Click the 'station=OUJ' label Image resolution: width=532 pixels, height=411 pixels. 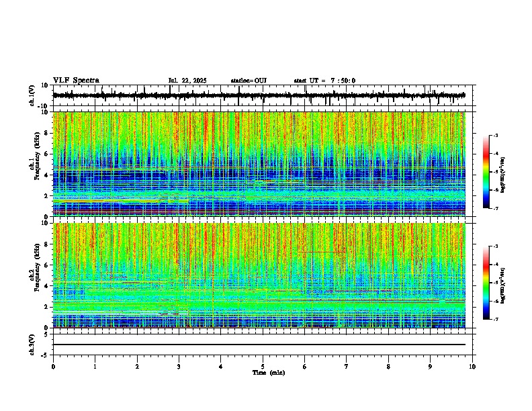(x=249, y=81)
